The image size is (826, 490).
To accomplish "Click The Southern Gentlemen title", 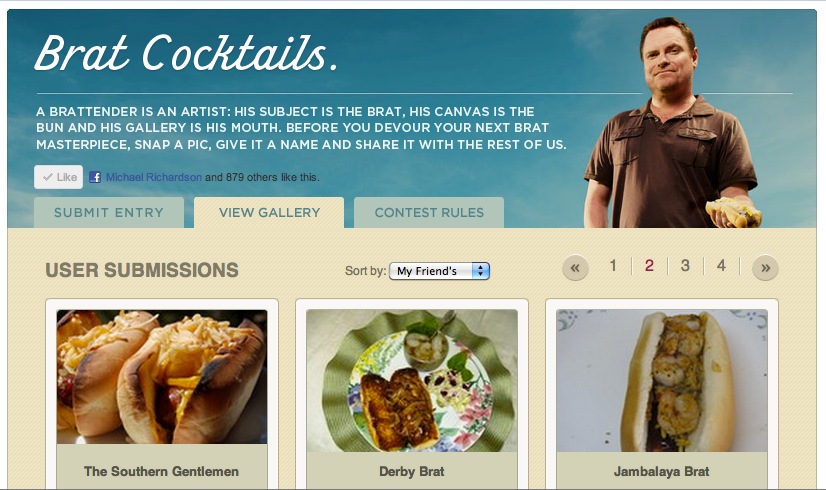I will point(161,471).
